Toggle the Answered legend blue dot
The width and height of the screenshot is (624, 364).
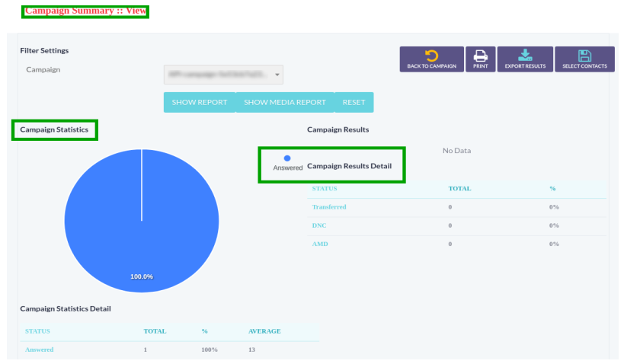(x=287, y=158)
